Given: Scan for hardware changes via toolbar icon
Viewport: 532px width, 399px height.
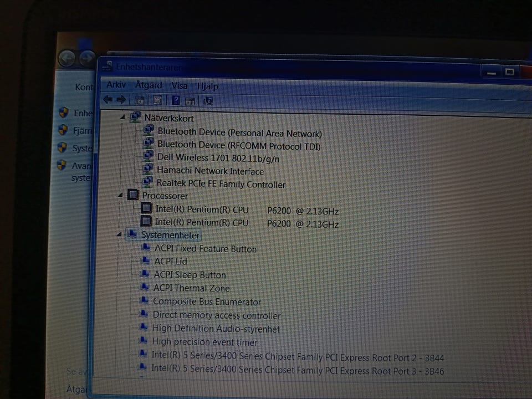Looking at the screenshot, I should [208, 101].
